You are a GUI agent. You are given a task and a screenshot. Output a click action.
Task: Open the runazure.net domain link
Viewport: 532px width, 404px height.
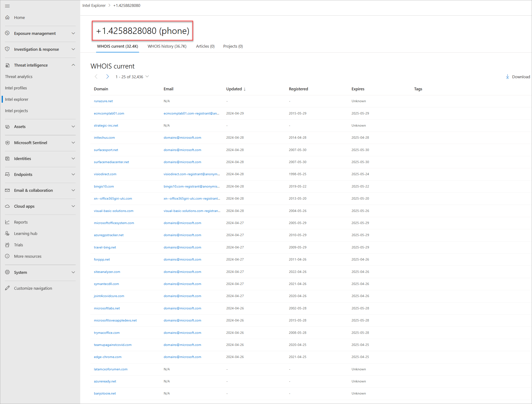click(x=103, y=101)
